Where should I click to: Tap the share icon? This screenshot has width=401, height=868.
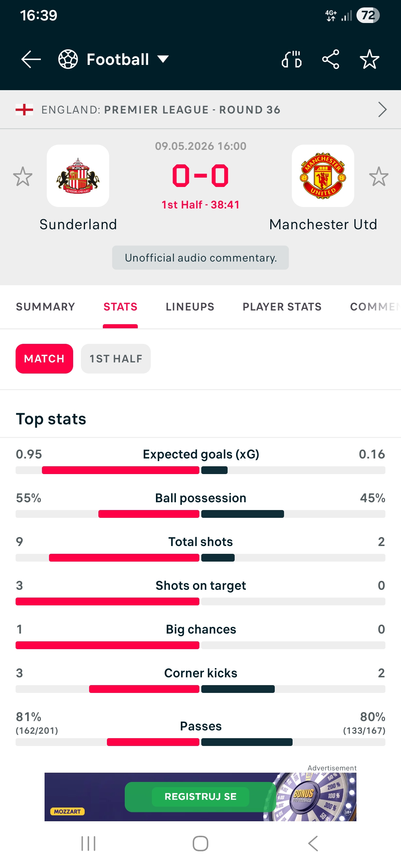coord(330,59)
